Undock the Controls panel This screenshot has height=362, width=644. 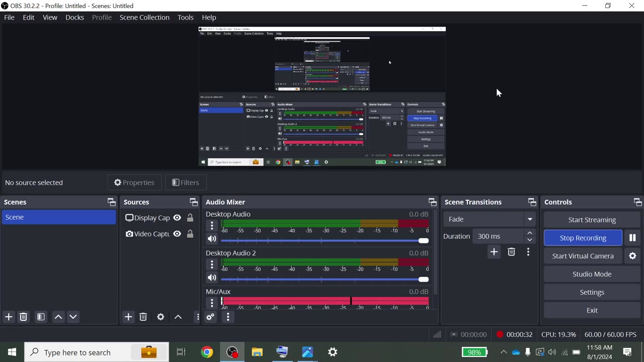pos(637,202)
